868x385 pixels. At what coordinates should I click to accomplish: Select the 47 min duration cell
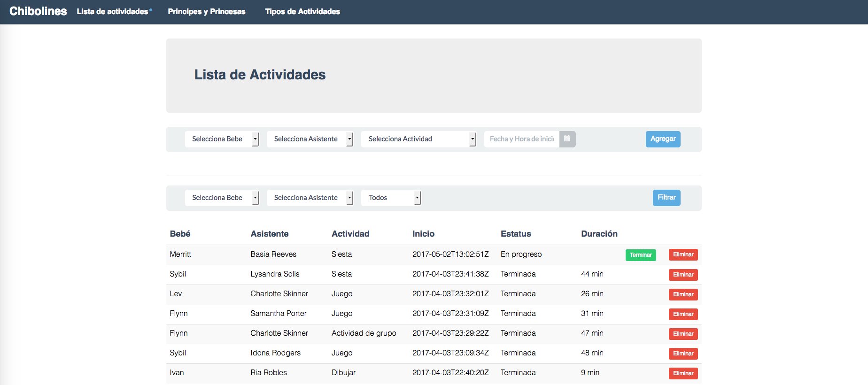[592, 333]
